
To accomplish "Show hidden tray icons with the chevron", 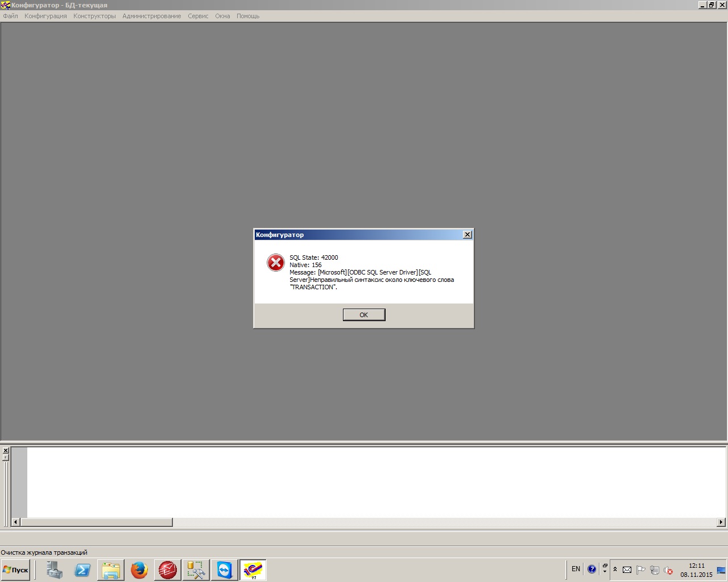I will coord(615,569).
